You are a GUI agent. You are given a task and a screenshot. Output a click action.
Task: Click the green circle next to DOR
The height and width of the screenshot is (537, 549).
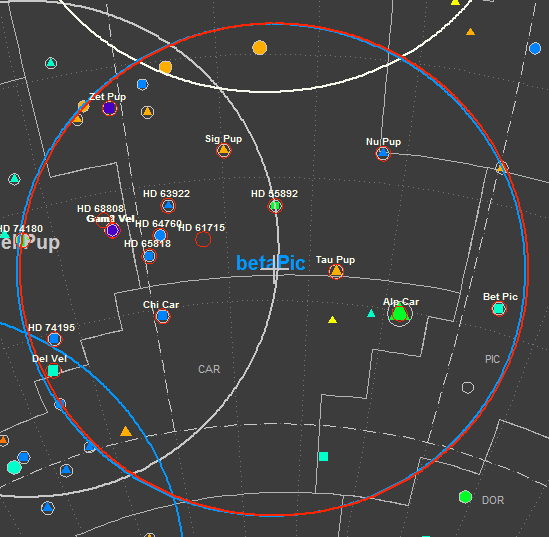[x=465, y=497]
